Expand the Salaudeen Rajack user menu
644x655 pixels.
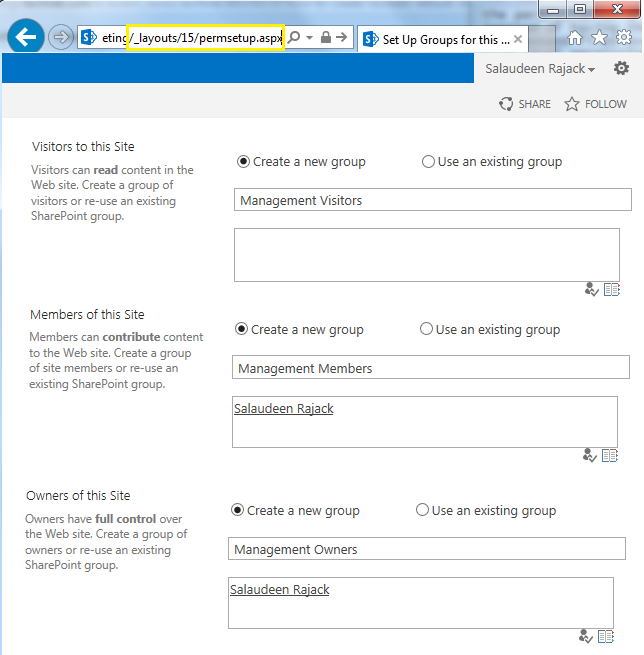pos(540,69)
